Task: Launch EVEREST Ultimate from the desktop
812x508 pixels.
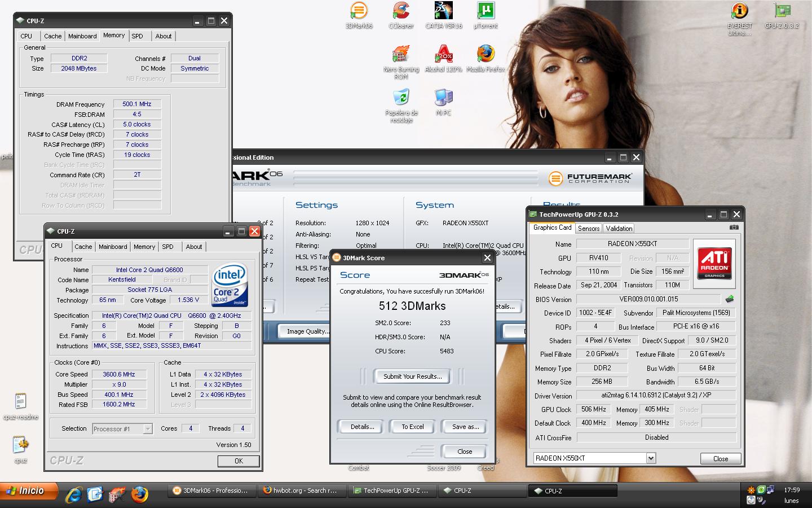Action: tap(739, 19)
